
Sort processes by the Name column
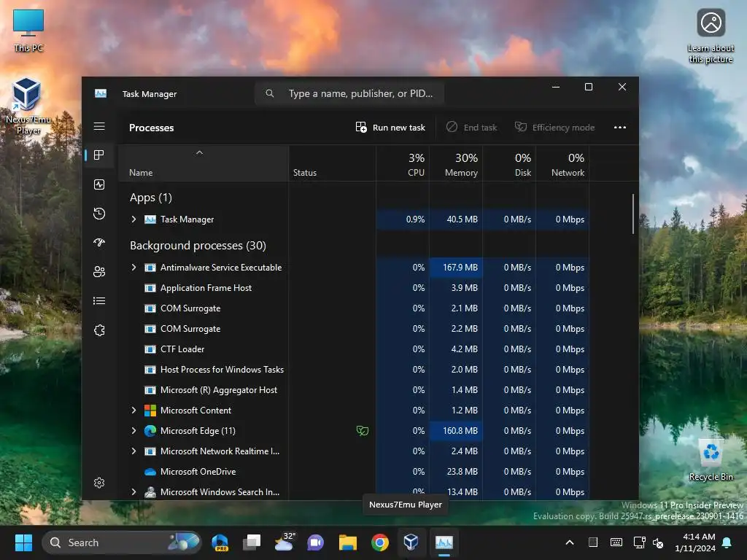(x=204, y=163)
